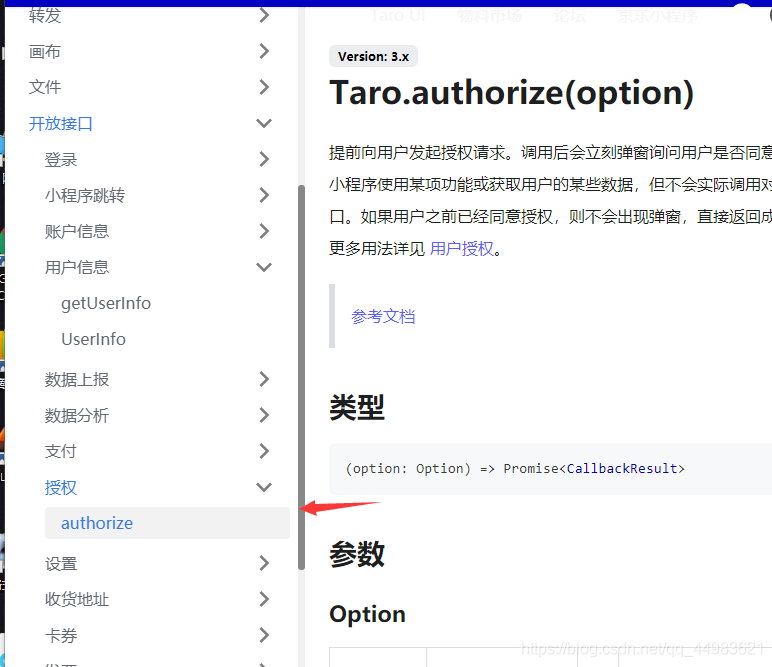Open the 设置 sidebar entry
772x667 pixels.
coord(61,564)
